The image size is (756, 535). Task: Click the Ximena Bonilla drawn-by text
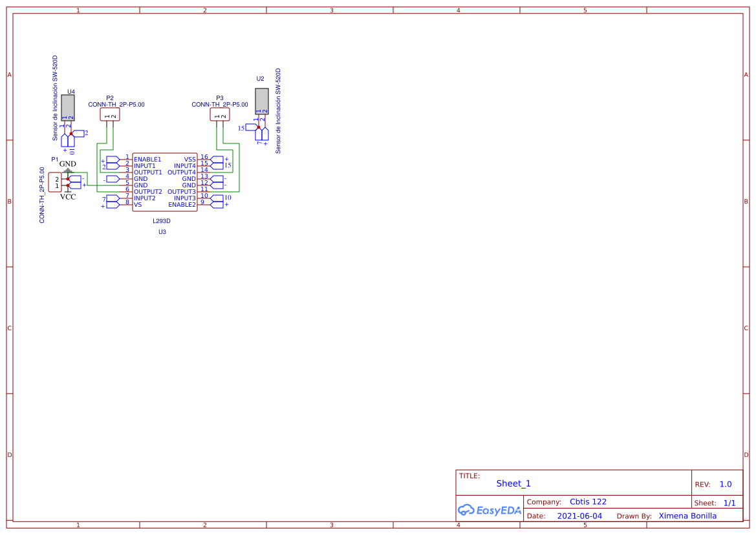(x=687, y=516)
